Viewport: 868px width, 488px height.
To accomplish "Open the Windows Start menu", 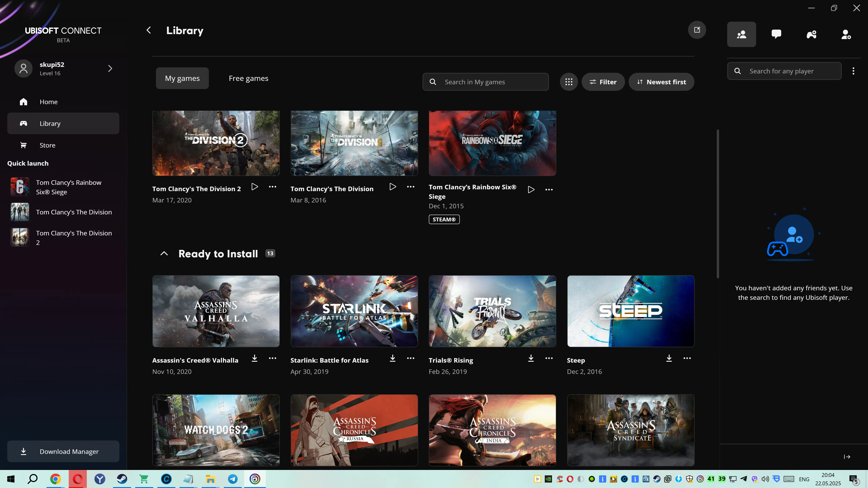I will [x=11, y=479].
